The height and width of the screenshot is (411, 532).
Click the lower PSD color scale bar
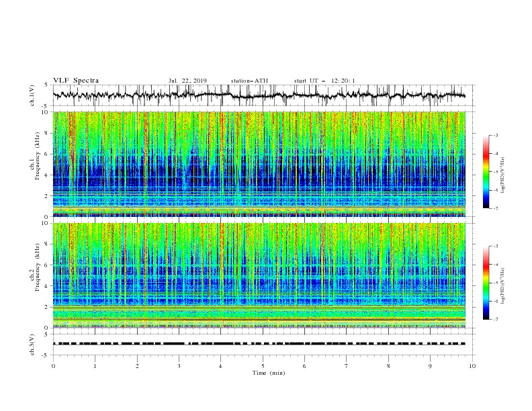coord(486,283)
